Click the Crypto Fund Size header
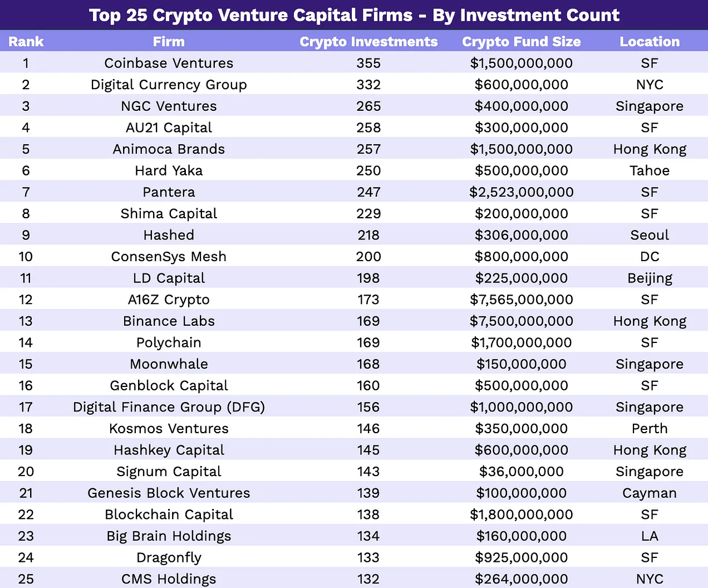Image resolution: width=708 pixels, height=588 pixels. pyautogui.click(x=521, y=42)
